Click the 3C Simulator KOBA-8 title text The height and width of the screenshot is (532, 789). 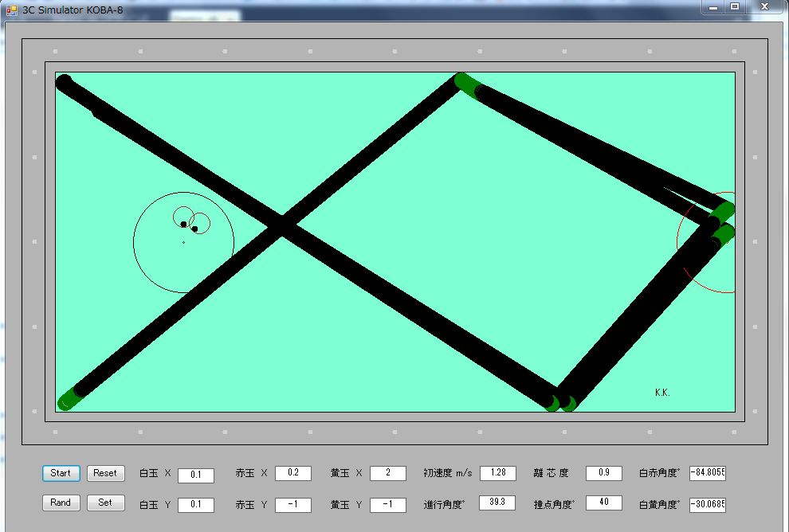coord(73,10)
